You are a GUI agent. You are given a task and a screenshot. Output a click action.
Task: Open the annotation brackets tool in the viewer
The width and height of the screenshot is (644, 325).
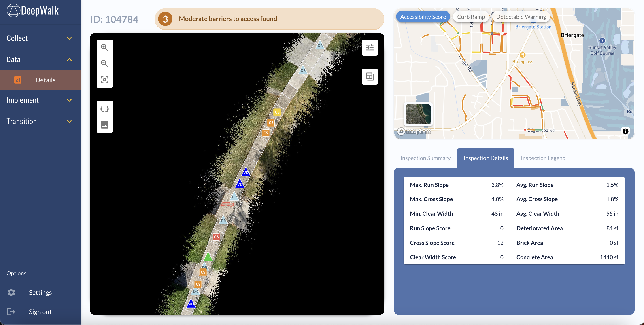click(x=104, y=108)
